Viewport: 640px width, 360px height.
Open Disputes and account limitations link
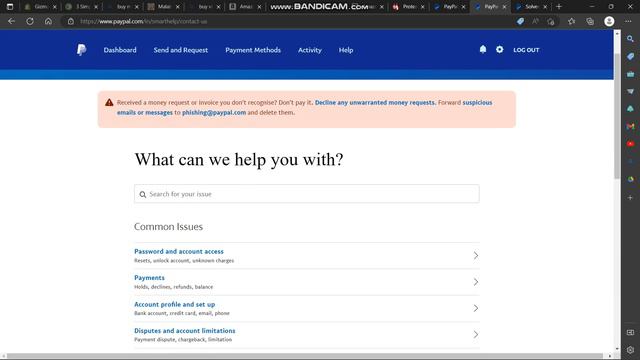point(184,331)
